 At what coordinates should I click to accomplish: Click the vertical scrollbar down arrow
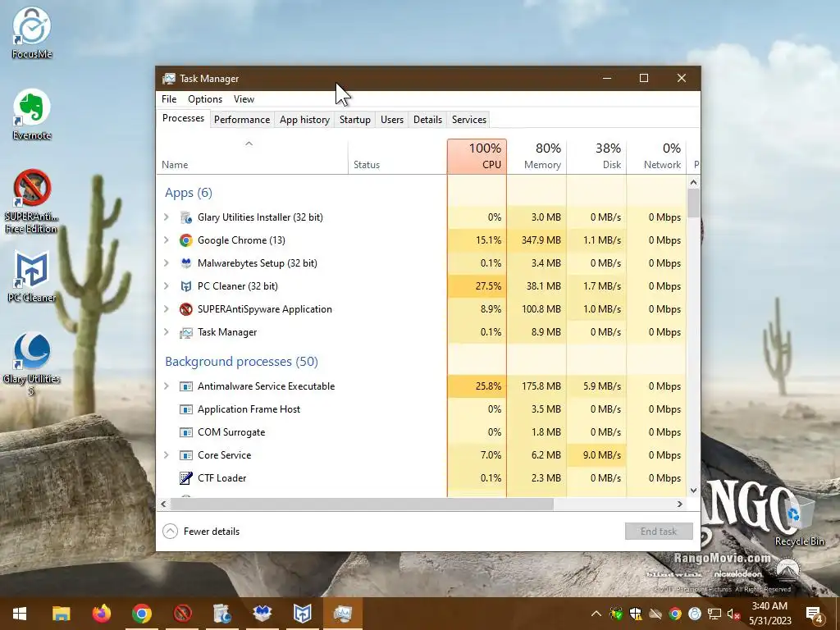(x=693, y=491)
